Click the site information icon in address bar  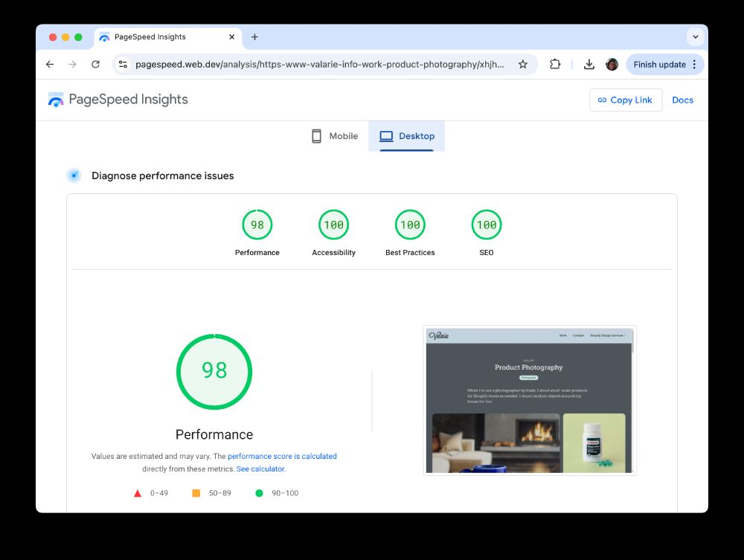(121, 64)
